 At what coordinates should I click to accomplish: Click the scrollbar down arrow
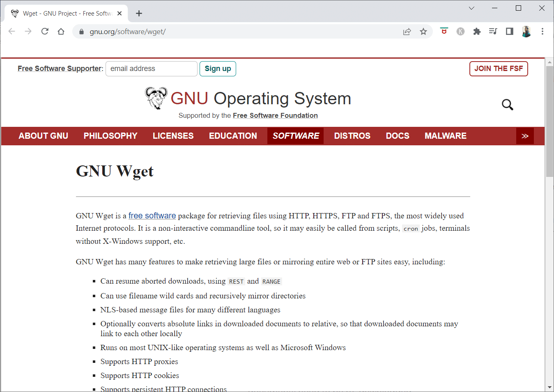[x=549, y=387]
